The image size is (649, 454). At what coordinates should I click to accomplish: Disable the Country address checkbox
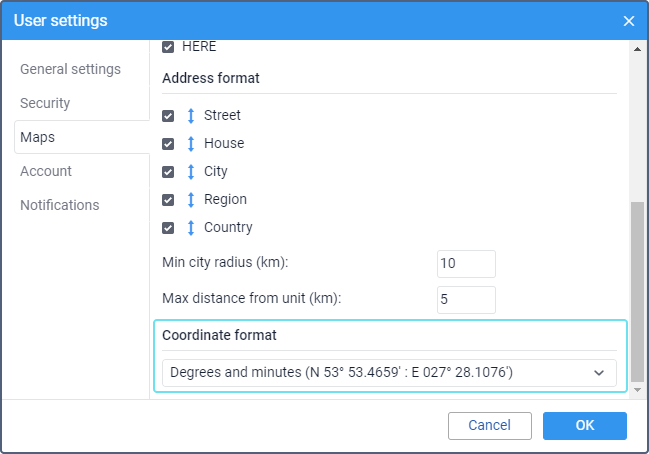click(x=168, y=228)
